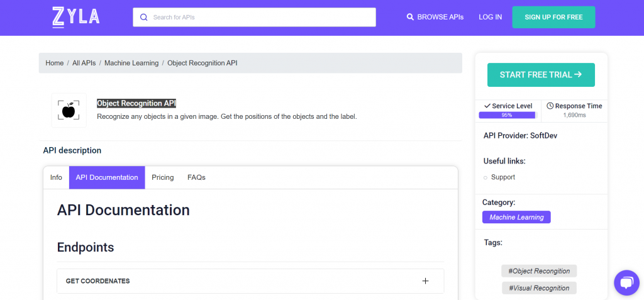Click the ZYLA logo

coord(76,17)
